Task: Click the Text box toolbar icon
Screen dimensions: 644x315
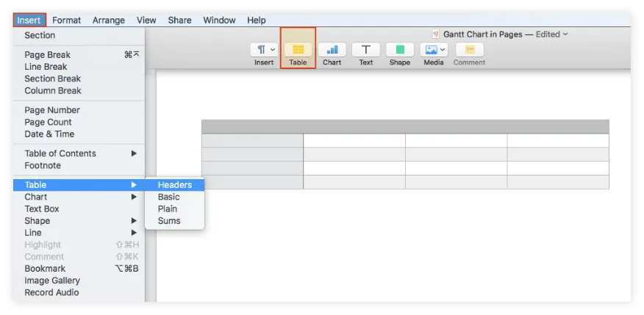Action: coord(365,50)
